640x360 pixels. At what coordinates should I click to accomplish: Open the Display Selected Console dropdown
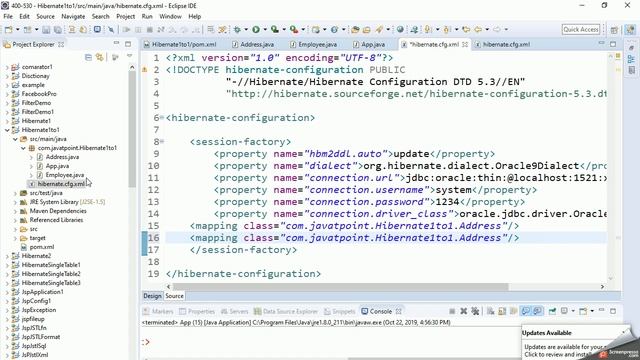(573, 311)
